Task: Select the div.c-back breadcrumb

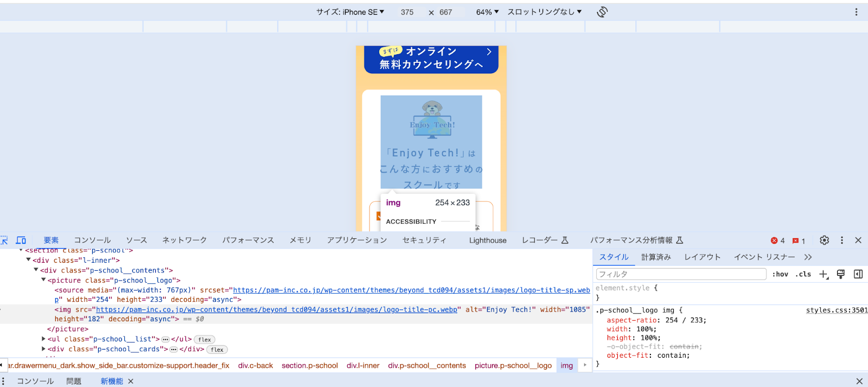Action: click(x=256, y=366)
